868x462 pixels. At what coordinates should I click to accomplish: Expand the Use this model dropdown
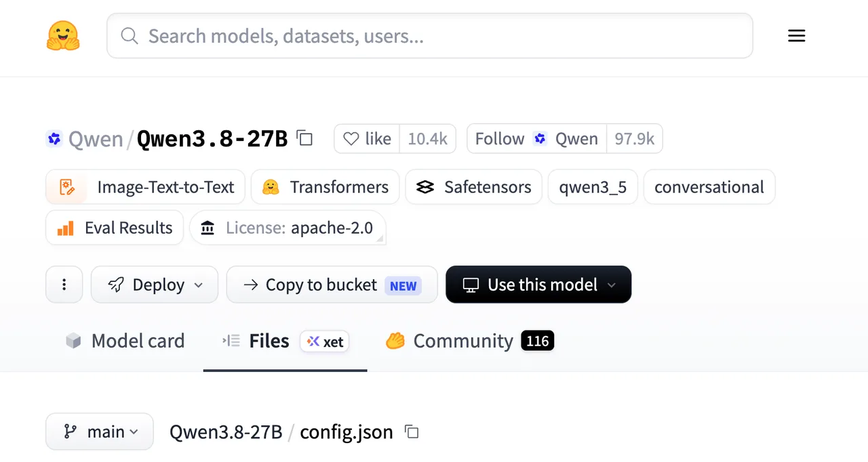click(x=538, y=285)
